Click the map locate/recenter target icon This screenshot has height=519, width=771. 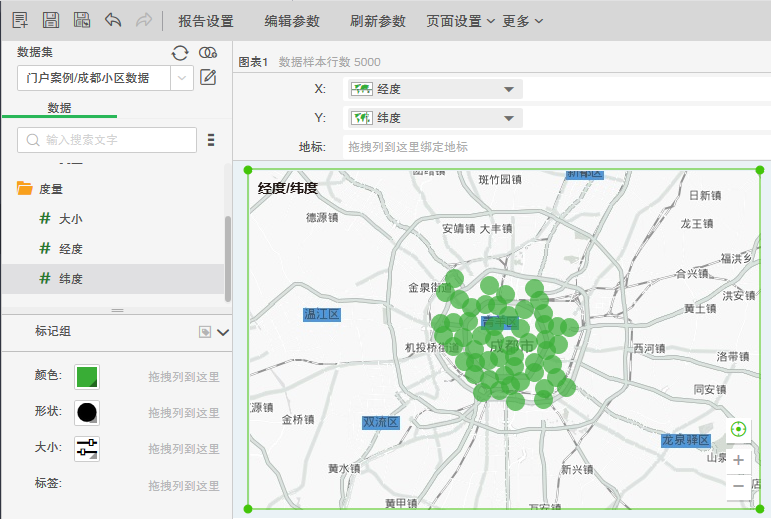(x=738, y=429)
